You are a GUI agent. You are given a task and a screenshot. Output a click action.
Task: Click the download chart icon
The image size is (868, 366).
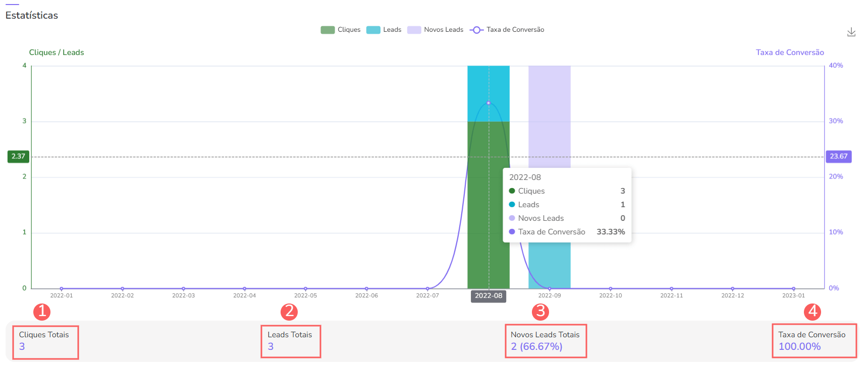pos(851,32)
